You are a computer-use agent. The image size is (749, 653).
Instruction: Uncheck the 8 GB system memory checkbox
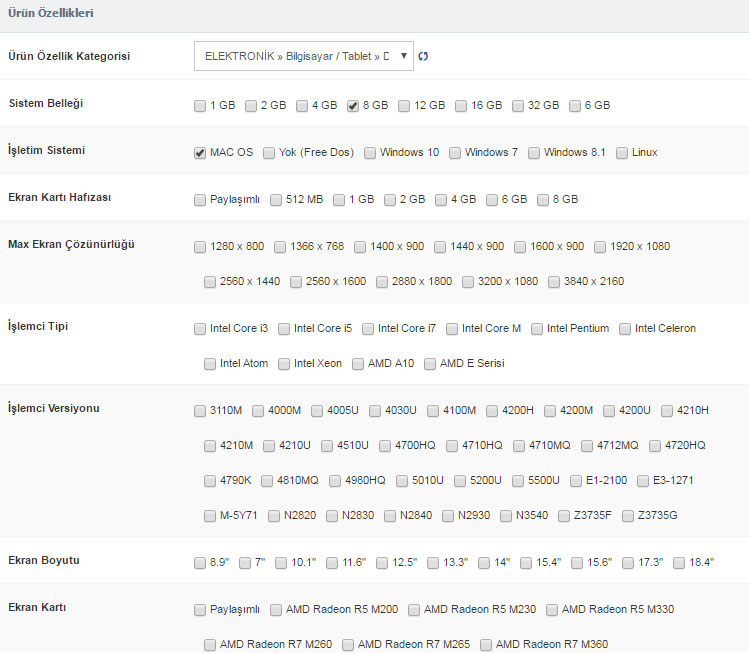[353, 106]
